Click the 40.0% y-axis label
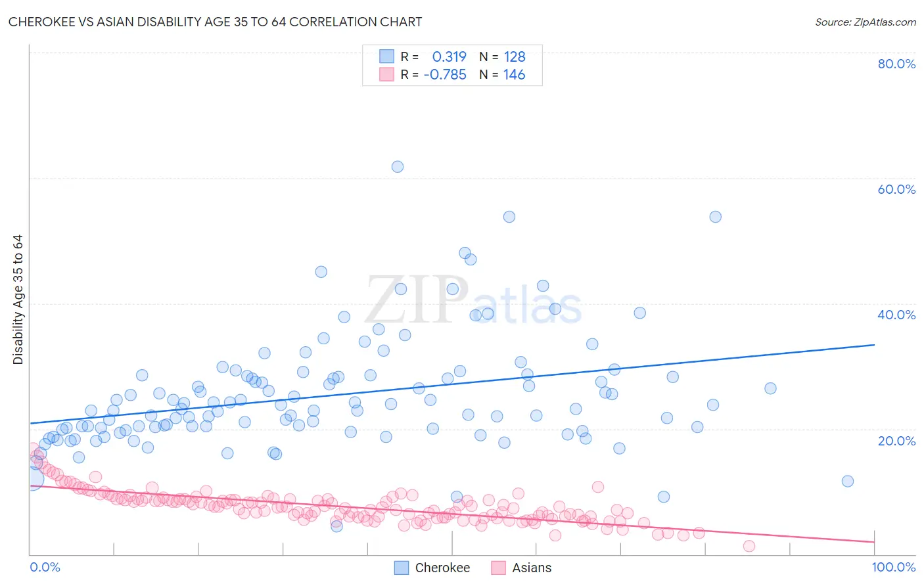Image resolution: width=924 pixels, height=586 pixels. click(896, 315)
